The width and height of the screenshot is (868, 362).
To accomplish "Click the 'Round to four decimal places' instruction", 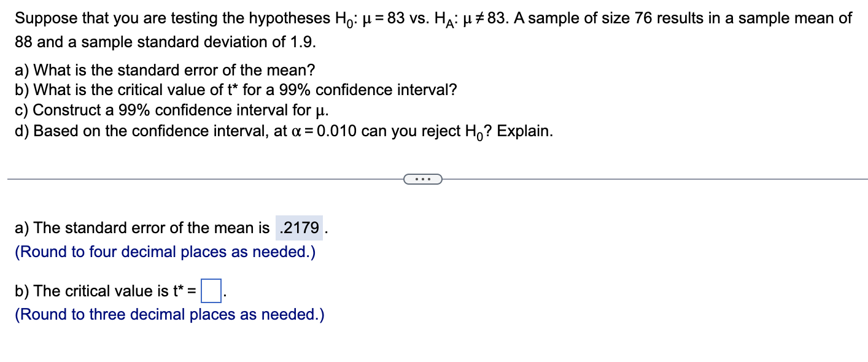I will pyautogui.click(x=165, y=252).
